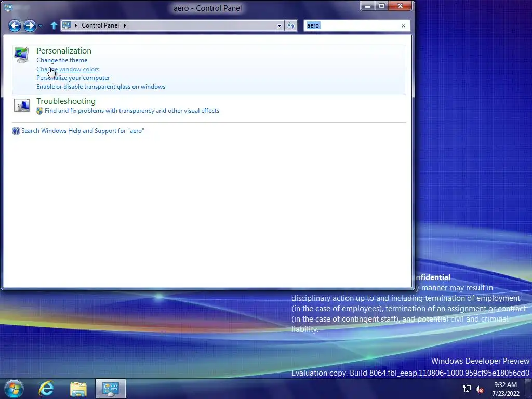The image size is (532, 399).
Task: Launch Internet Explorer from the taskbar
Action: click(x=46, y=389)
